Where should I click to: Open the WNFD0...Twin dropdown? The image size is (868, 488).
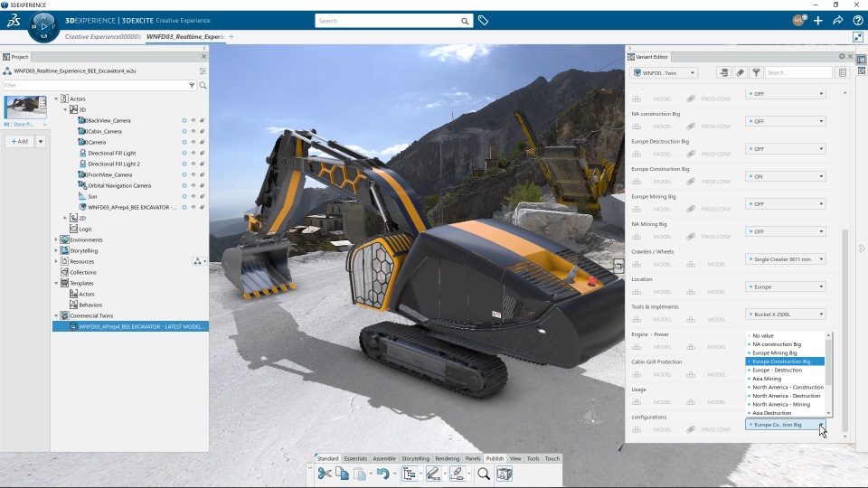[x=664, y=72]
